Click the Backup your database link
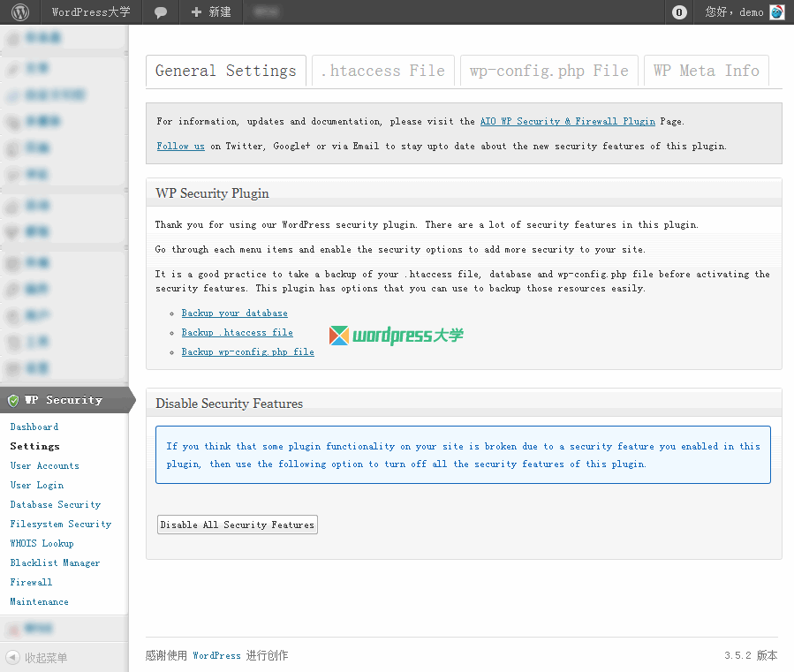Image resolution: width=794 pixels, height=672 pixels. 234,313
